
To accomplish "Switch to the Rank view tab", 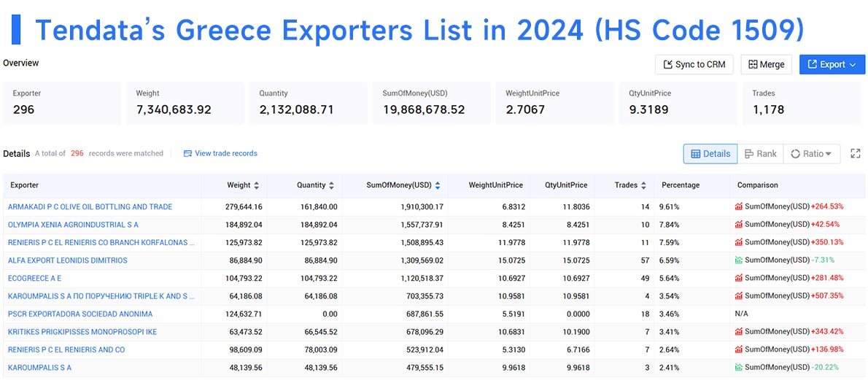I will click(761, 154).
